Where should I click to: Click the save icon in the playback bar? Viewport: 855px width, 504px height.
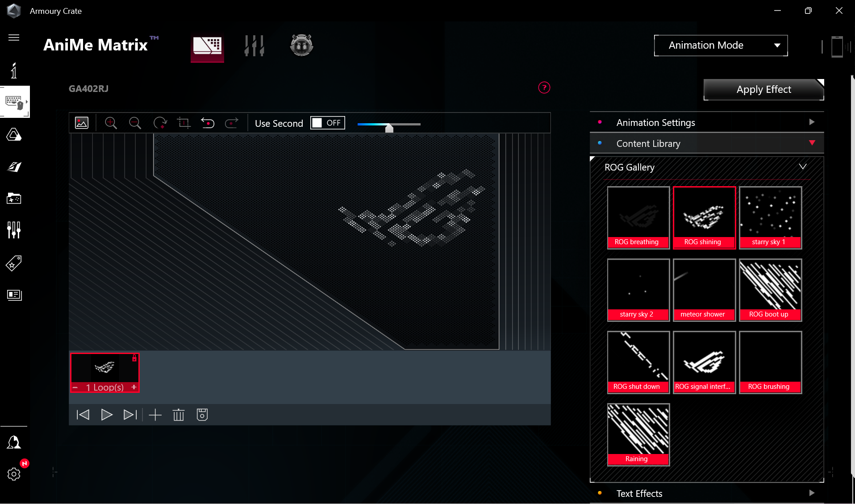tap(202, 415)
